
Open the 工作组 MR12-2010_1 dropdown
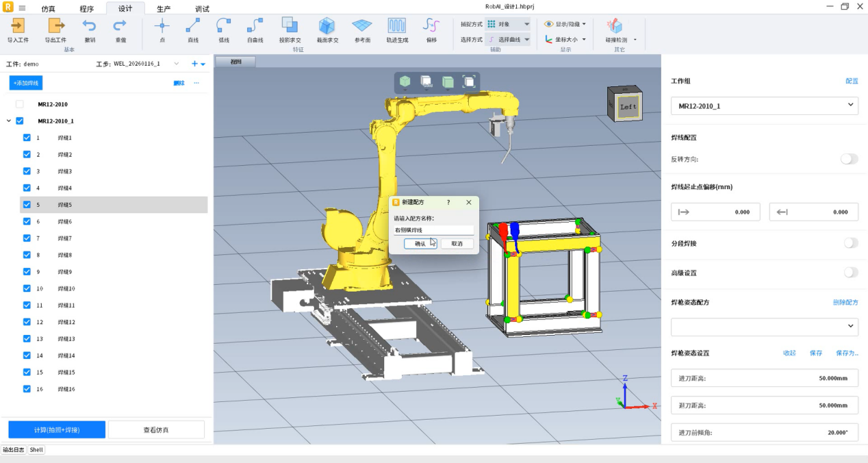(x=764, y=105)
